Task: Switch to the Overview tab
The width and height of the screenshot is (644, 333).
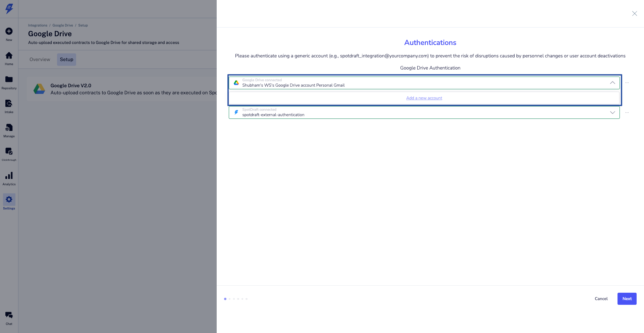Action: pyautogui.click(x=40, y=59)
